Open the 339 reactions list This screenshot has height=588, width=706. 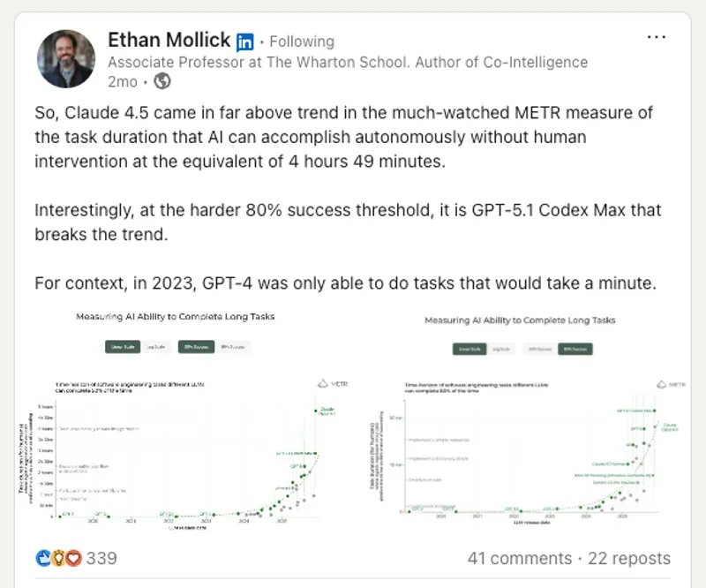pos(101,558)
